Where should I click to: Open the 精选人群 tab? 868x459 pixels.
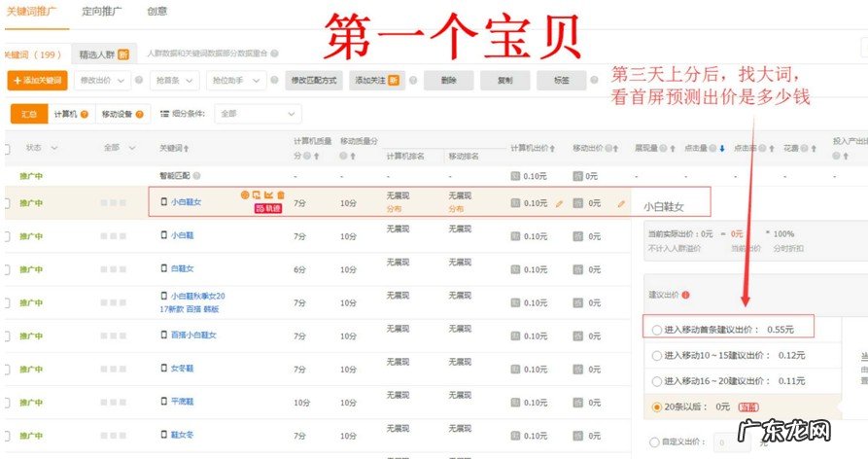[103, 54]
